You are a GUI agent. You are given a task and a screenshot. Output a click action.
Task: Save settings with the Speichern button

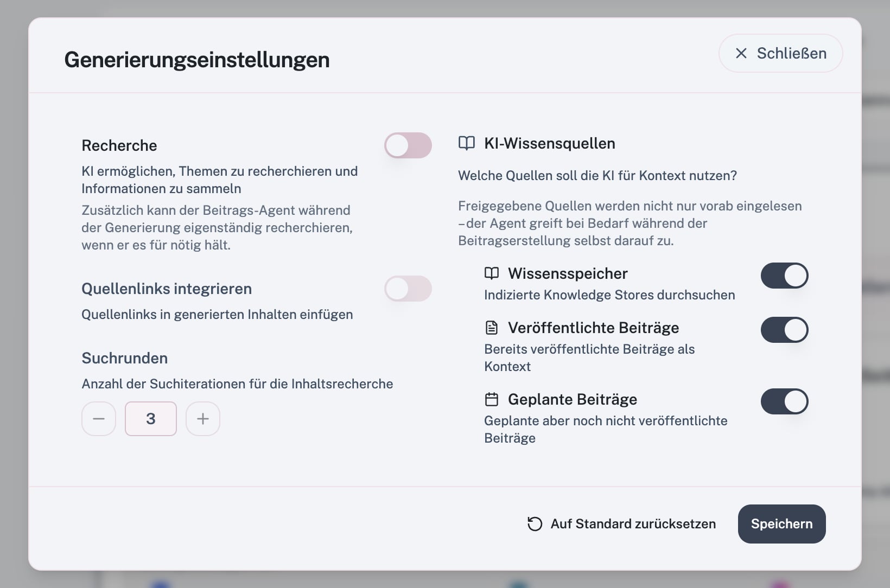(x=782, y=524)
